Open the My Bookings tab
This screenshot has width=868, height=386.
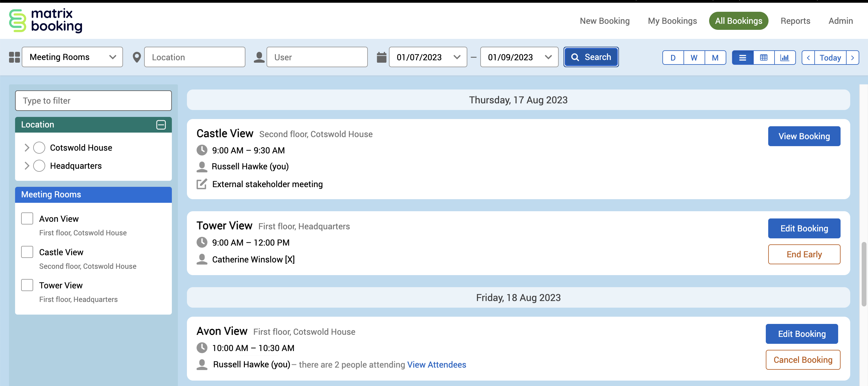(x=672, y=21)
